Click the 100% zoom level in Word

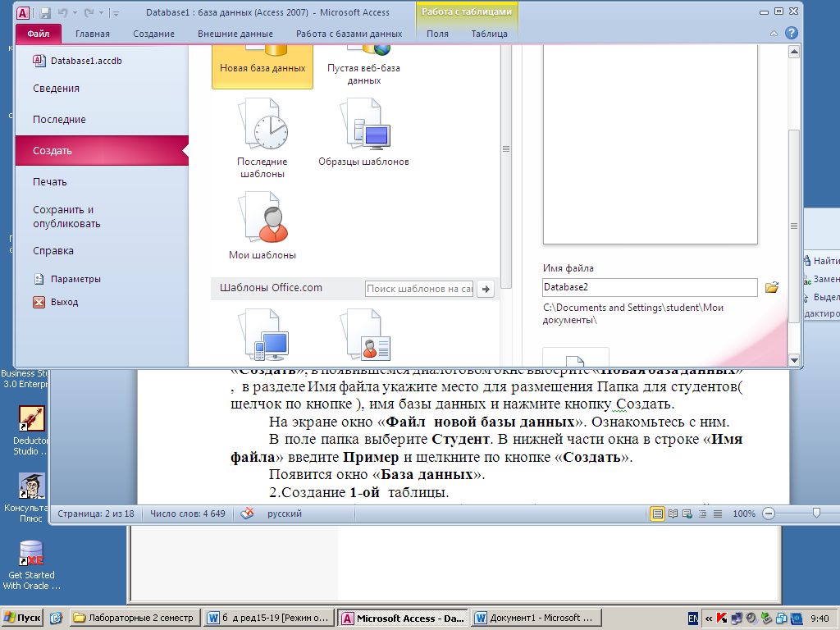pyautogui.click(x=743, y=514)
